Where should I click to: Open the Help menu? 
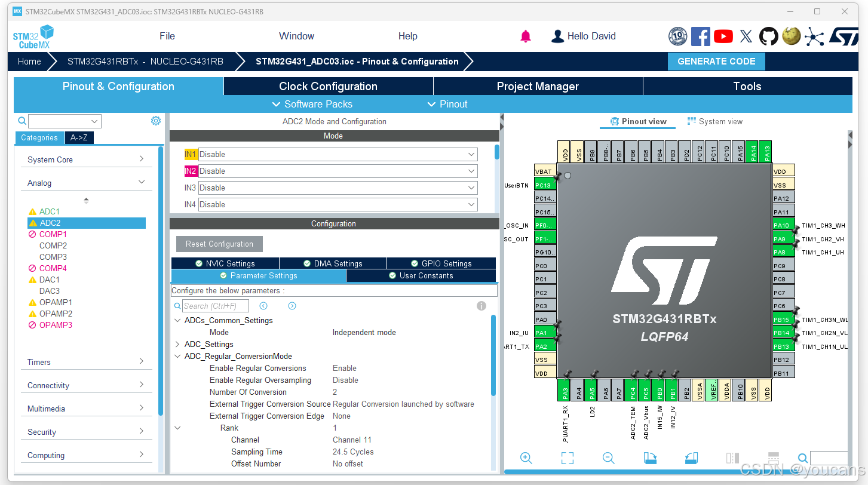pos(408,36)
